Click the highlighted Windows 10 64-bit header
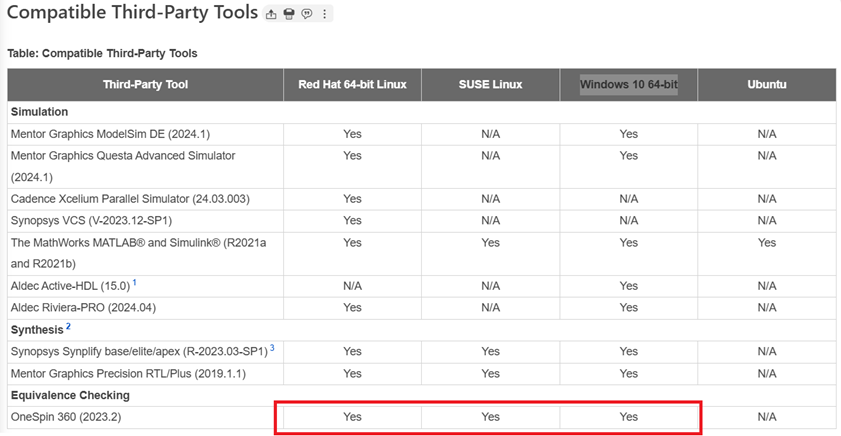The height and width of the screenshot is (436, 841). [628, 85]
